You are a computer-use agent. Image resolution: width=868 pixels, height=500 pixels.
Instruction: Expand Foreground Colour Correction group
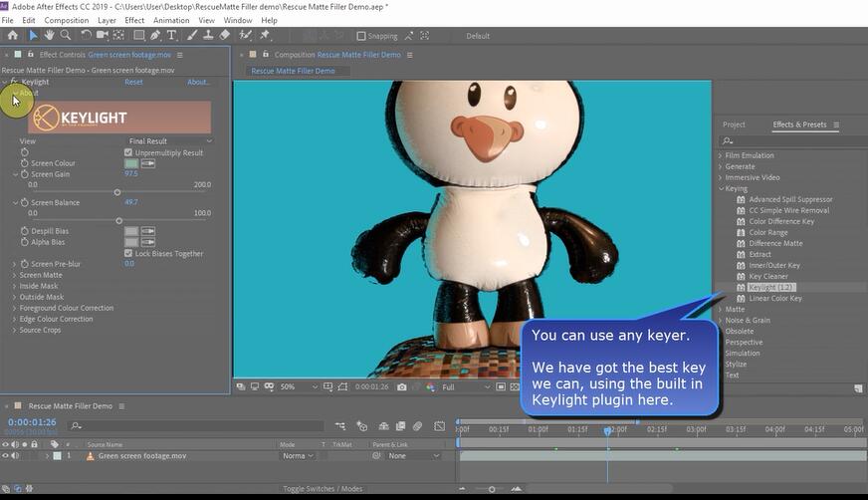(14, 308)
